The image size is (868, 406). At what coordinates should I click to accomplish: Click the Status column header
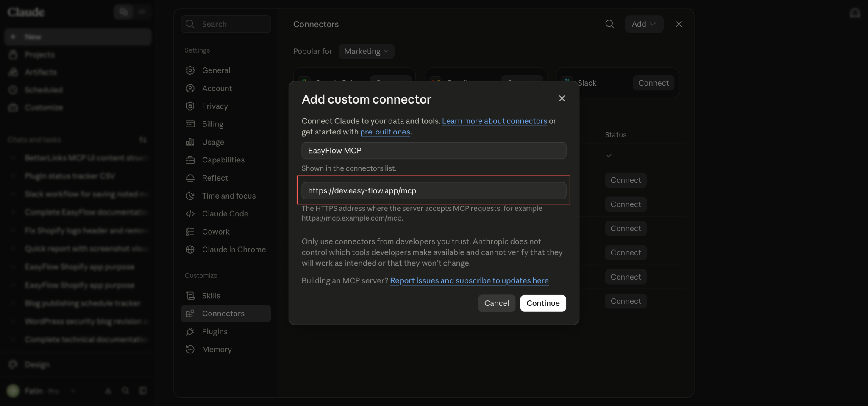615,135
